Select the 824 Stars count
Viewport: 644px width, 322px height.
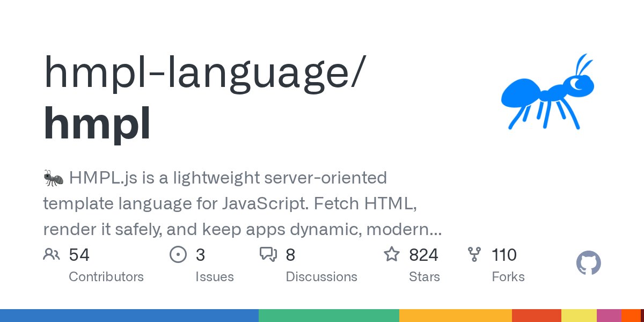[424, 254]
